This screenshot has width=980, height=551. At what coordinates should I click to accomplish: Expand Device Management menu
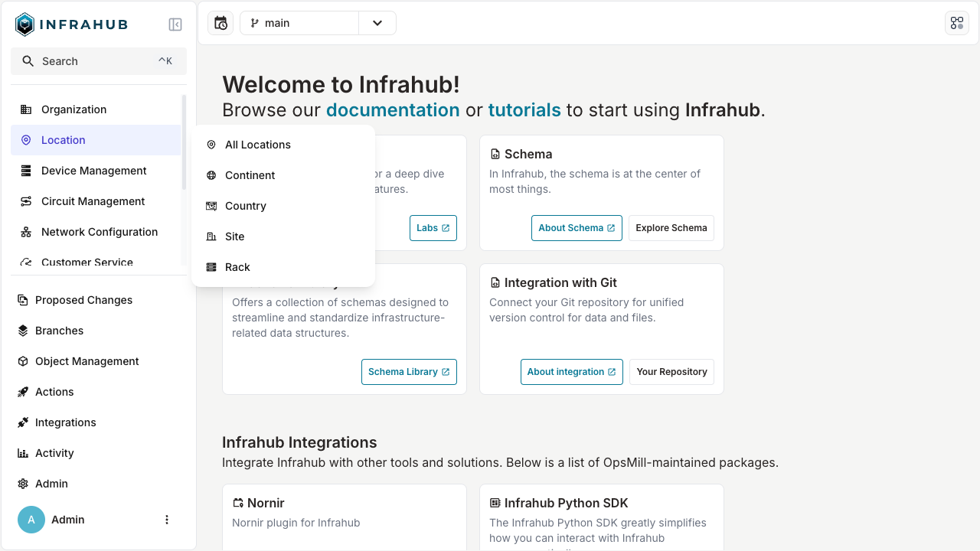[94, 171]
